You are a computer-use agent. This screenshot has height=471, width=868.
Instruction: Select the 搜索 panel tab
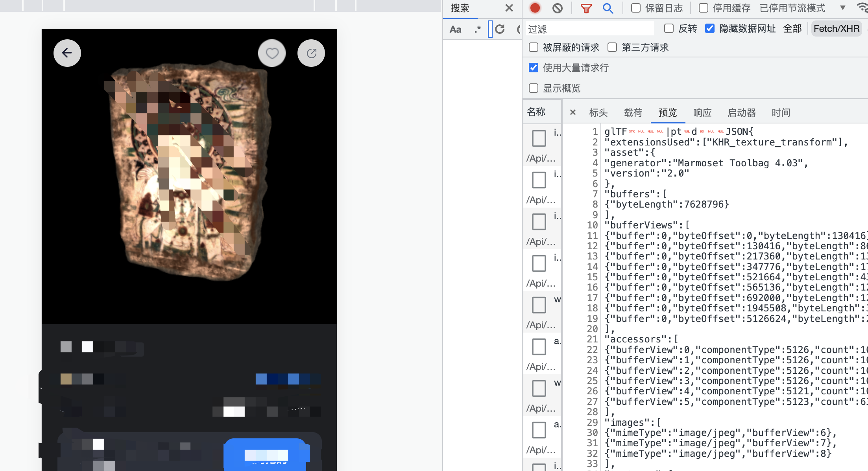pos(460,8)
